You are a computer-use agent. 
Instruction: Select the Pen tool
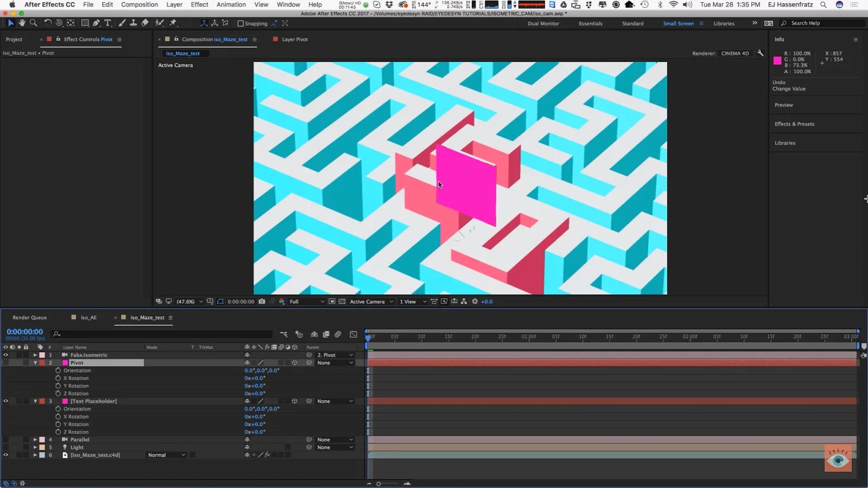click(x=97, y=23)
